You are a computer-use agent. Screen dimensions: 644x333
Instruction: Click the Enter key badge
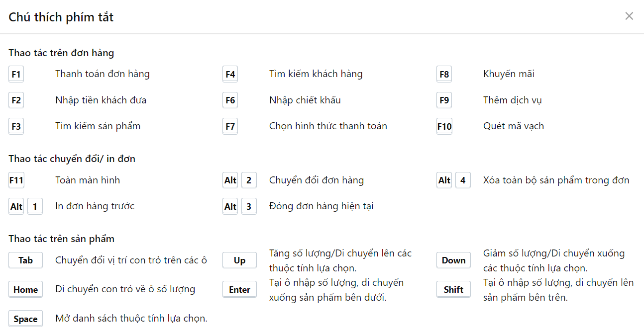pyautogui.click(x=239, y=289)
